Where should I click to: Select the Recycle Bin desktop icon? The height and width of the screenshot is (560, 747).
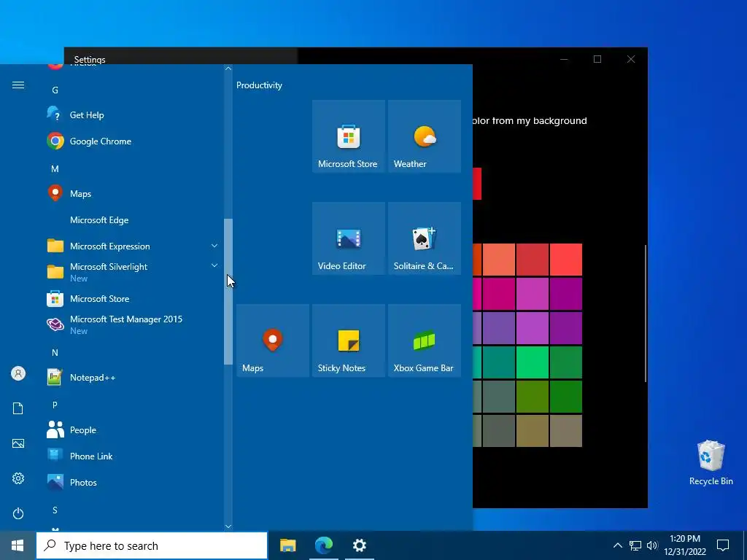point(711,463)
